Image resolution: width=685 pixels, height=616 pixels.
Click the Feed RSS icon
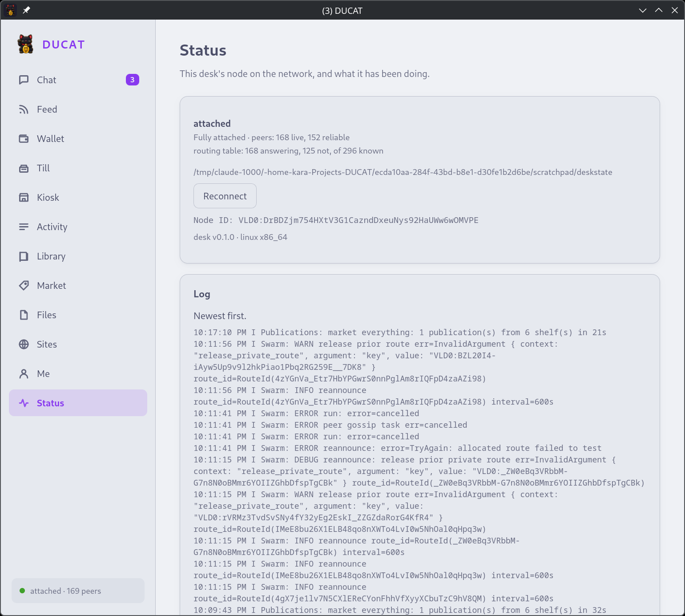[x=24, y=109]
